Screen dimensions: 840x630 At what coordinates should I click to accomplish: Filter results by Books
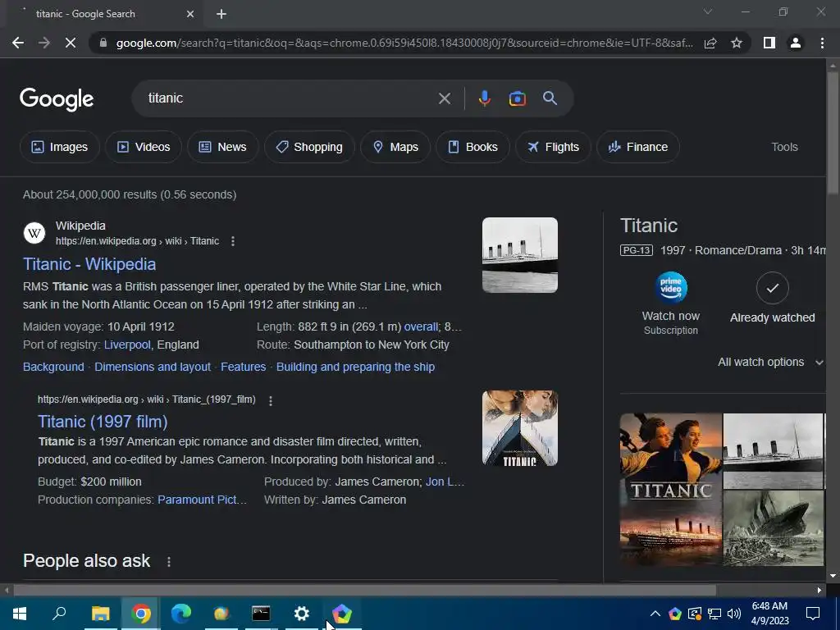472,147
